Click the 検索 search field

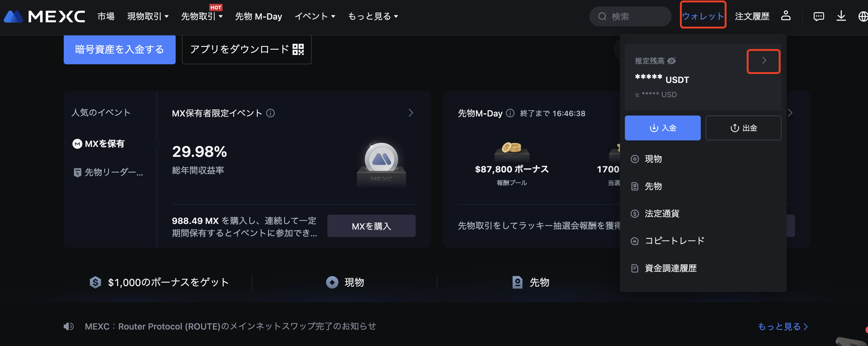pyautogui.click(x=630, y=16)
